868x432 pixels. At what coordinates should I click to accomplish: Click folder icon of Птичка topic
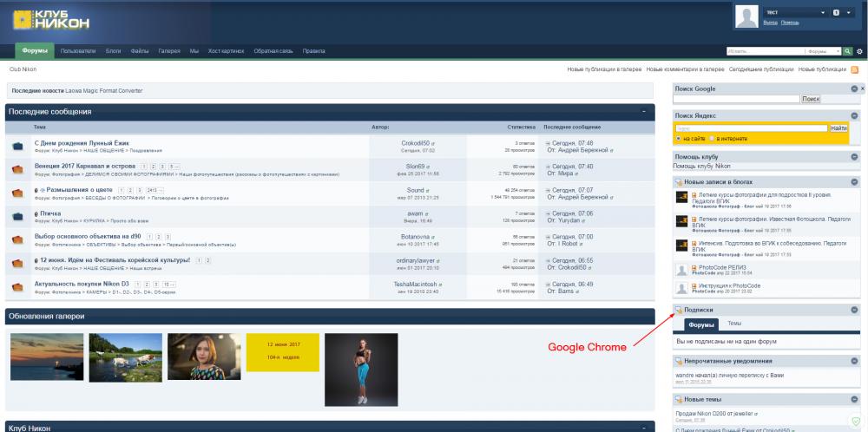click(17, 216)
